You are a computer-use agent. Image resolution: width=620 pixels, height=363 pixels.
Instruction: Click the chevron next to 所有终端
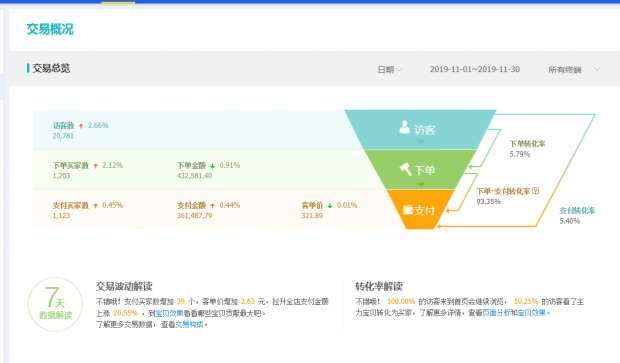(x=597, y=69)
